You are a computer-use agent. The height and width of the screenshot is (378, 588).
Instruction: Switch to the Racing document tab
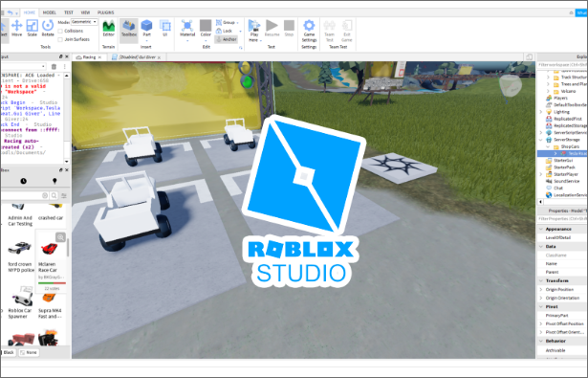click(89, 57)
